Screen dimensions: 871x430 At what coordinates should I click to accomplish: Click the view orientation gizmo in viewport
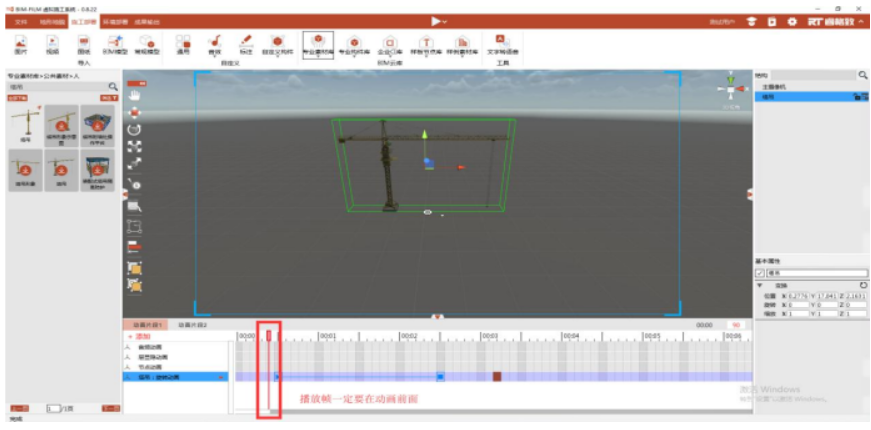tap(730, 88)
